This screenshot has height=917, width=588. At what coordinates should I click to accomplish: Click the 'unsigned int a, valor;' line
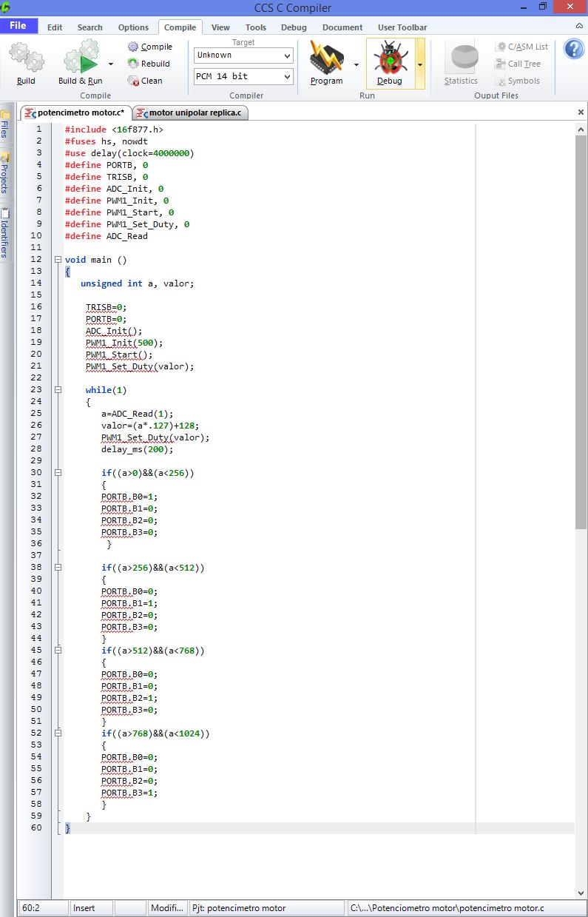pyautogui.click(x=138, y=283)
